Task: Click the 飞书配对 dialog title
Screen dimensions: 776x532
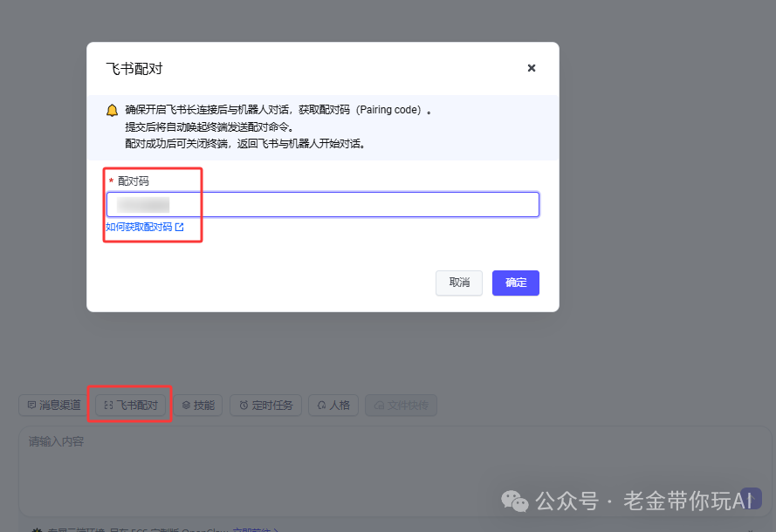Action: point(134,69)
